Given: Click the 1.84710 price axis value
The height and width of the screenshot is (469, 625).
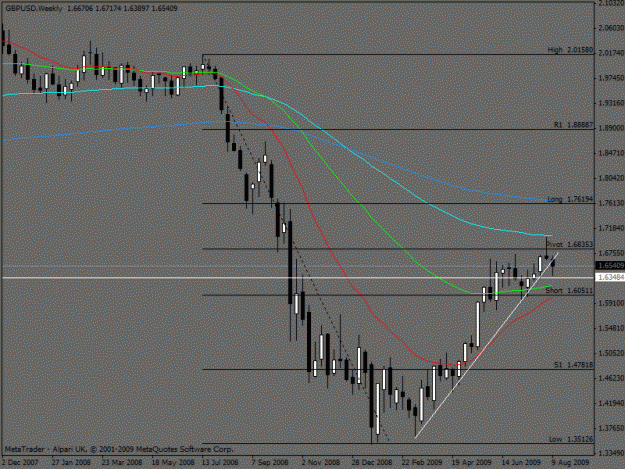Looking at the screenshot, I should [x=611, y=153].
